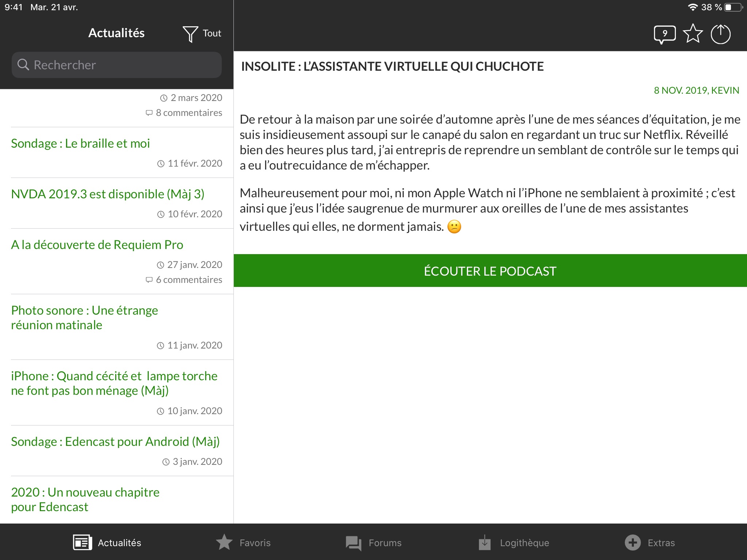Tap the Actualités header title
Screen dimensions: 747x560
pyautogui.click(x=116, y=33)
